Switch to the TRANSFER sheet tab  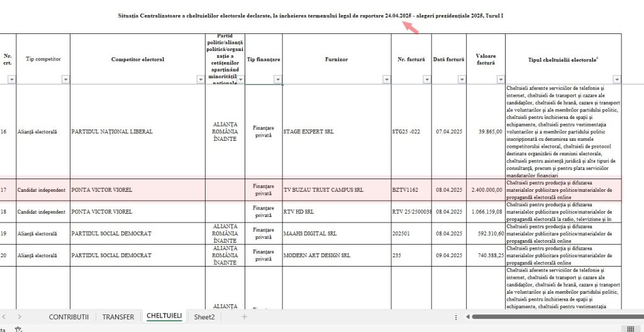tap(118, 317)
